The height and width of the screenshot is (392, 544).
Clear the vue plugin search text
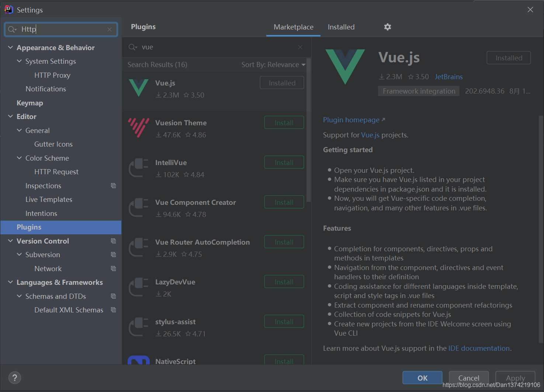click(300, 47)
